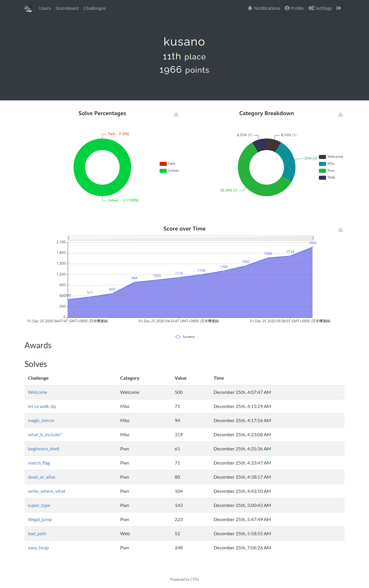Download the Score over Time chart
369x588 pixels.
(340, 230)
